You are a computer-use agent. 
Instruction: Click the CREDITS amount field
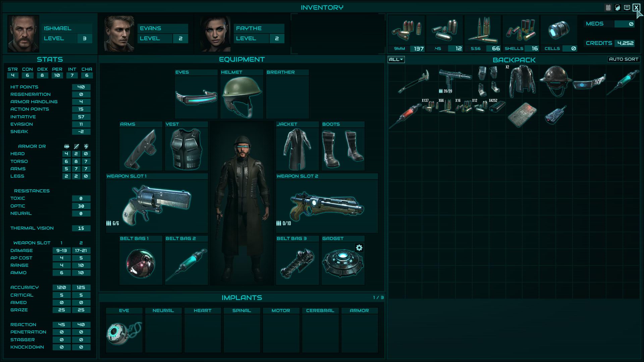[x=625, y=43]
